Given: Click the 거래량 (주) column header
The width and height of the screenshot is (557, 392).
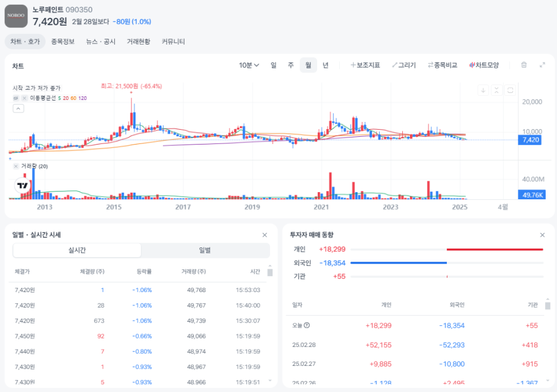Looking at the screenshot, I should point(193,272).
